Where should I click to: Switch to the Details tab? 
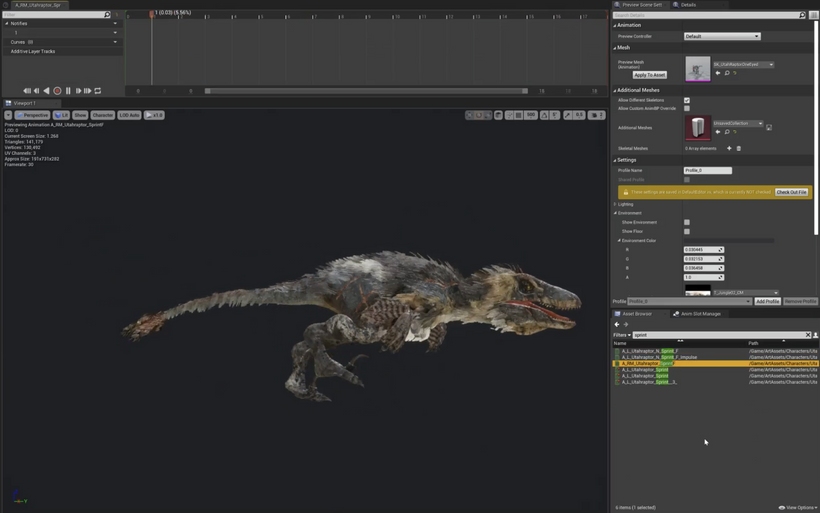pyautogui.click(x=686, y=5)
